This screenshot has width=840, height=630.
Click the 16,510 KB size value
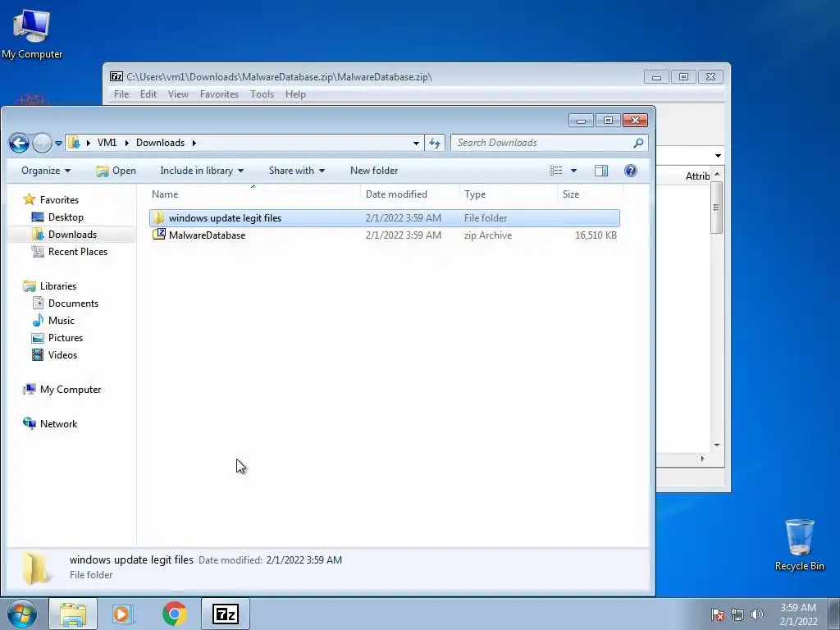(x=596, y=235)
